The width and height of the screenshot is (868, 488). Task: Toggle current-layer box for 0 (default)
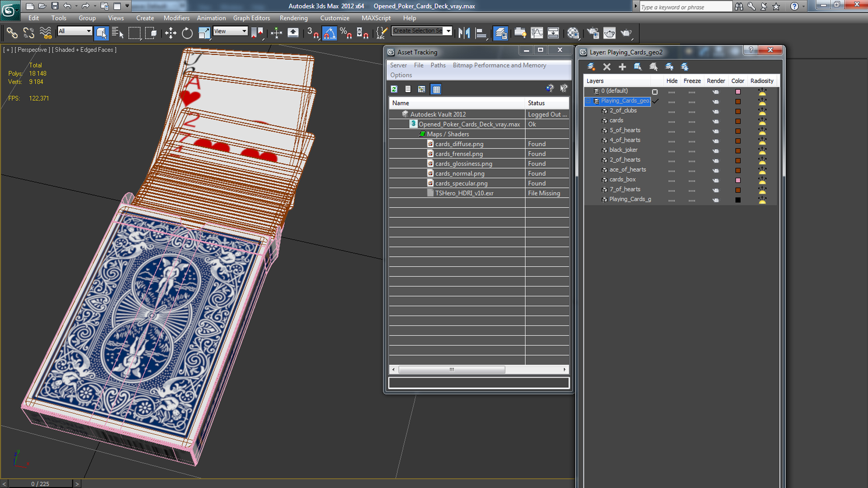[655, 92]
